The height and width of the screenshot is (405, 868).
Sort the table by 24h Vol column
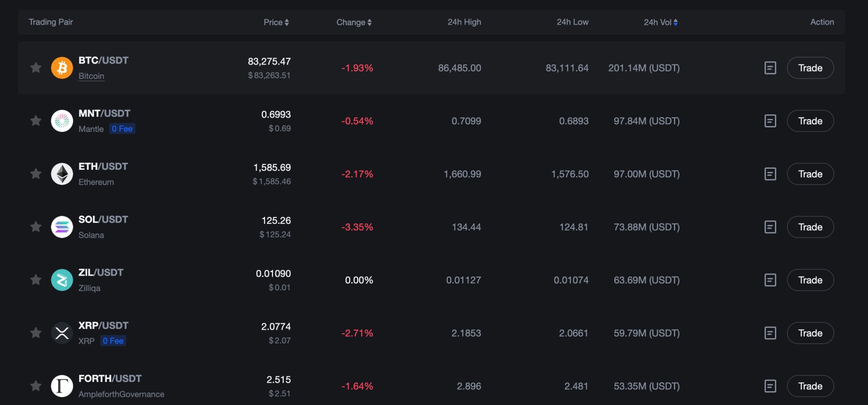[x=661, y=22]
